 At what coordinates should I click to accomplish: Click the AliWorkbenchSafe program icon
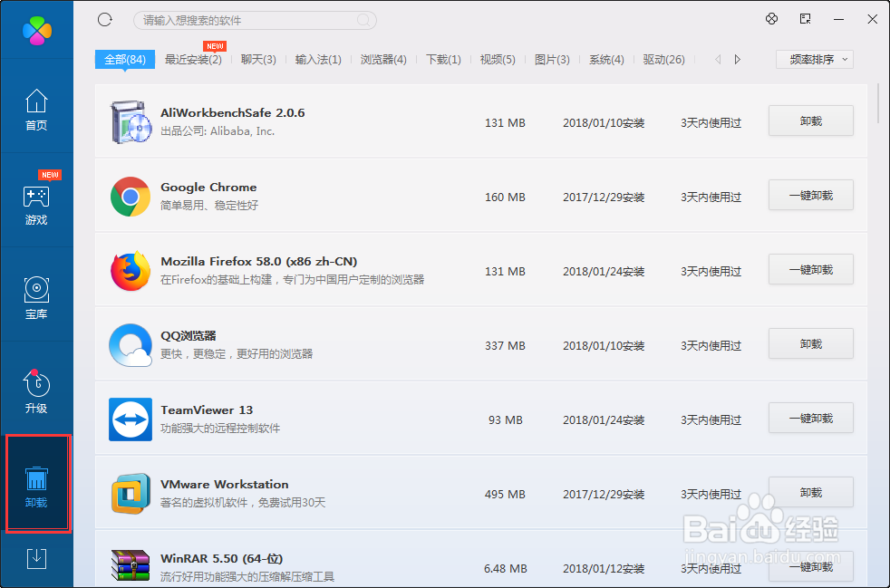131,122
